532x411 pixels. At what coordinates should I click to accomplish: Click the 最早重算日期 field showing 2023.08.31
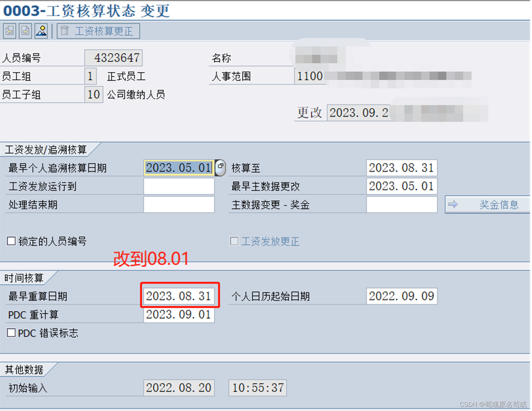(x=179, y=296)
